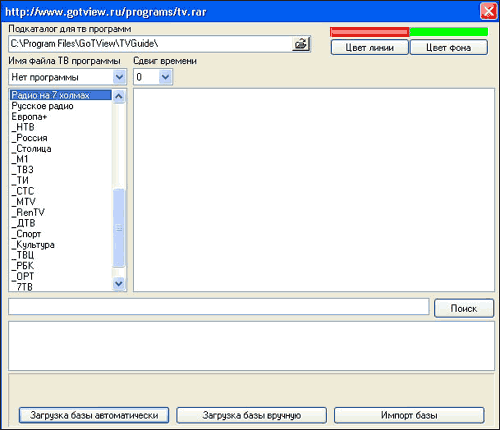Select '_7ТВ' channel entry
Viewport: 500px width, 430px height.
coord(61,287)
